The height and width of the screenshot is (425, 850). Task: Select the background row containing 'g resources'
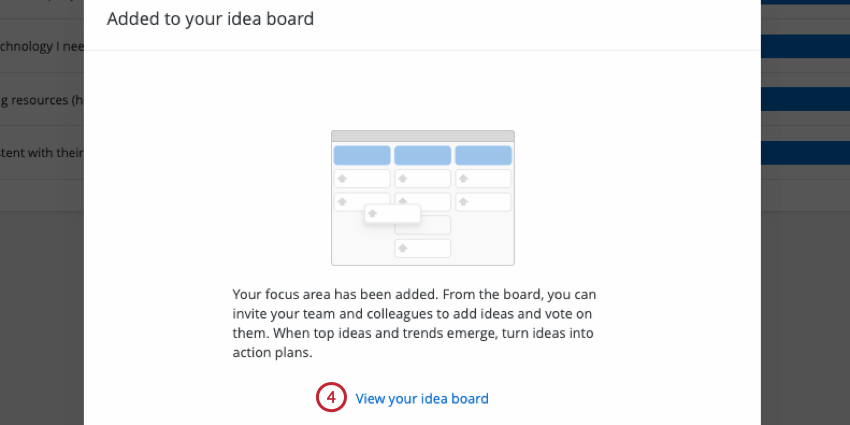tap(42, 100)
